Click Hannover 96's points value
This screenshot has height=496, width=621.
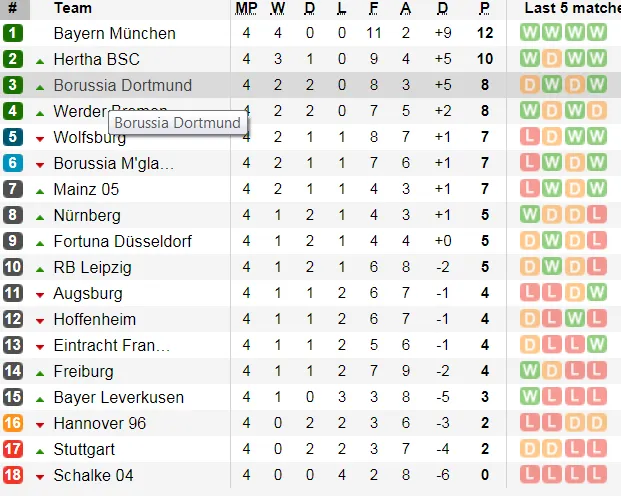(x=485, y=423)
